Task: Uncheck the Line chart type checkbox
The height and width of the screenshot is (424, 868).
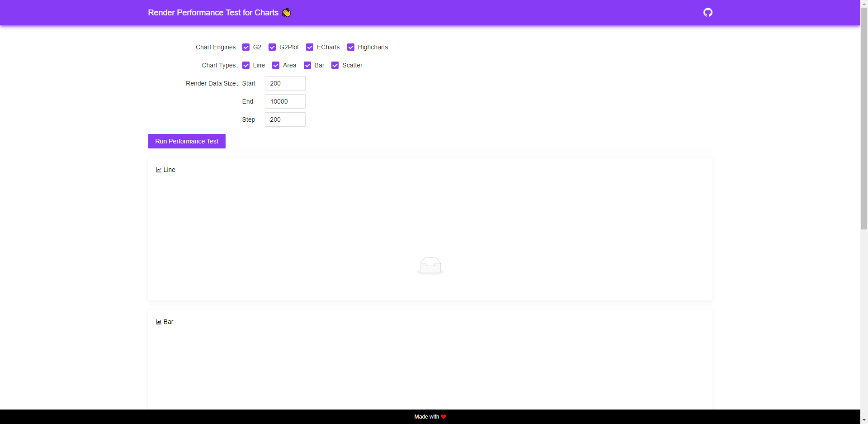Action: click(x=246, y=65)
